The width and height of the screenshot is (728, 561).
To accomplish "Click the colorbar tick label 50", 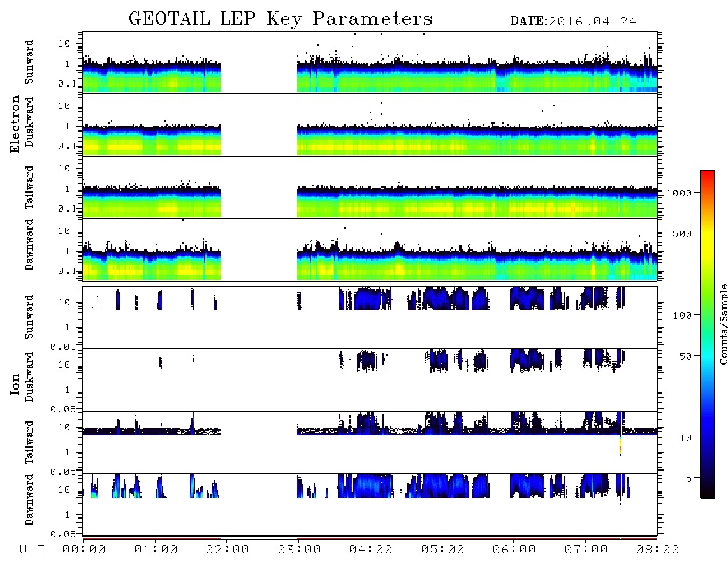I will click(685, 356).
